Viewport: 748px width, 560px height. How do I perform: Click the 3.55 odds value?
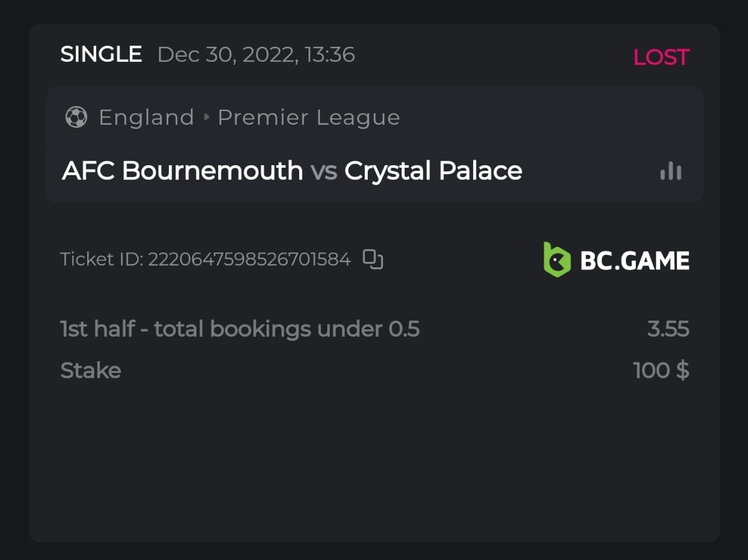[668, 329]
